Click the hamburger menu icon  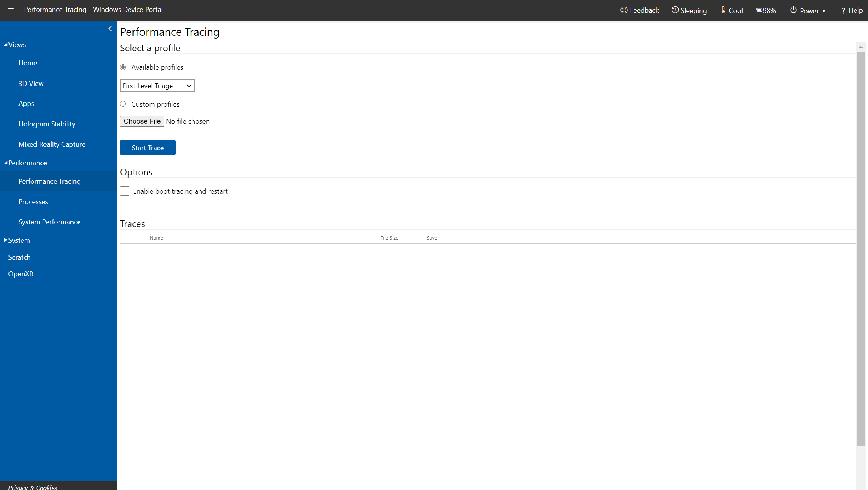pyautogui.click(x=11, y=10)
